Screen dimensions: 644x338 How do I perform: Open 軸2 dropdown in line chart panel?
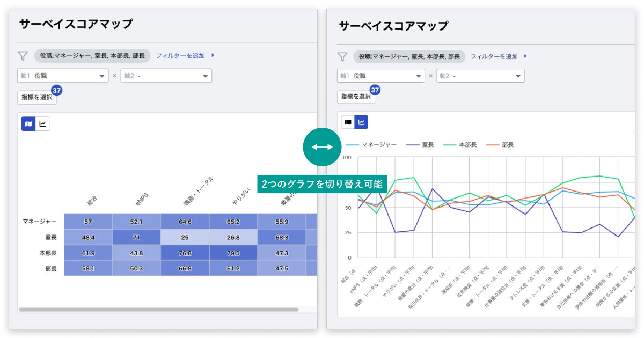pos(480,76)
